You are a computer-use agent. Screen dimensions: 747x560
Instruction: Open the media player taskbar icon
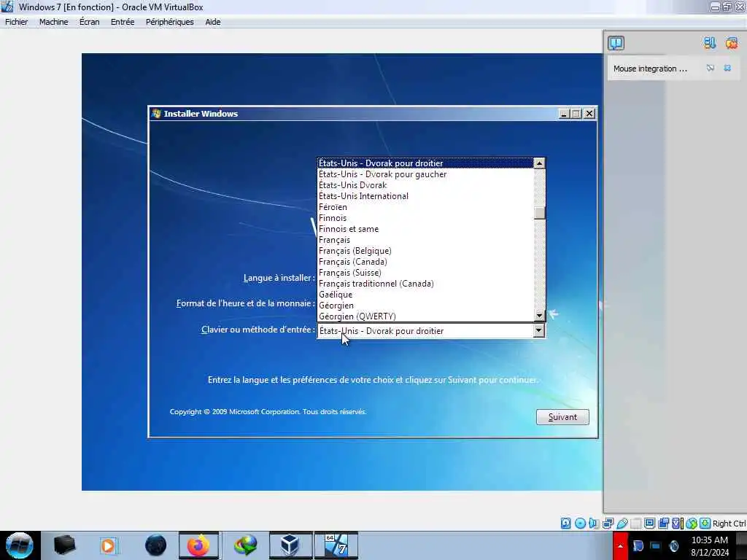pos(108,545)
